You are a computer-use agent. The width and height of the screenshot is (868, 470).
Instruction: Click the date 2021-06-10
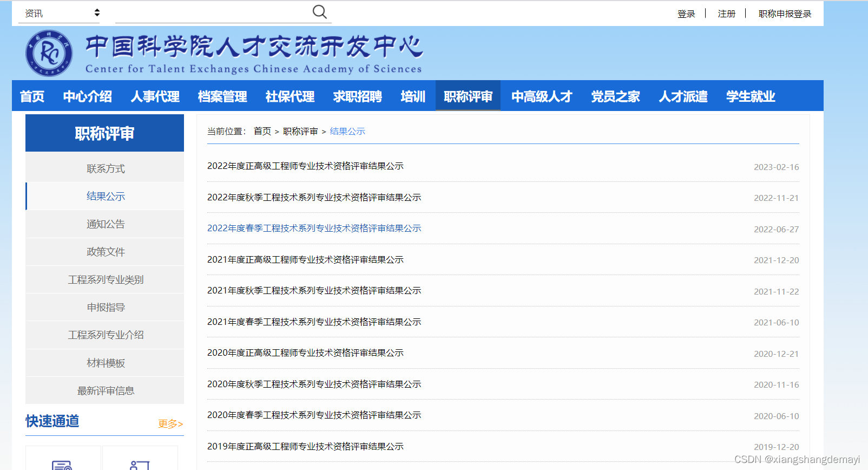click(776, 323)
